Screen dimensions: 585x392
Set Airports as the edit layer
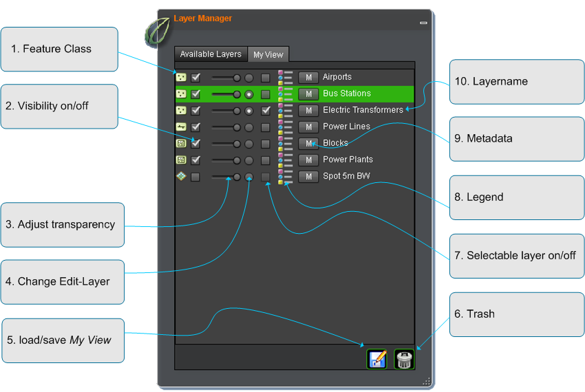click(249, 78)
